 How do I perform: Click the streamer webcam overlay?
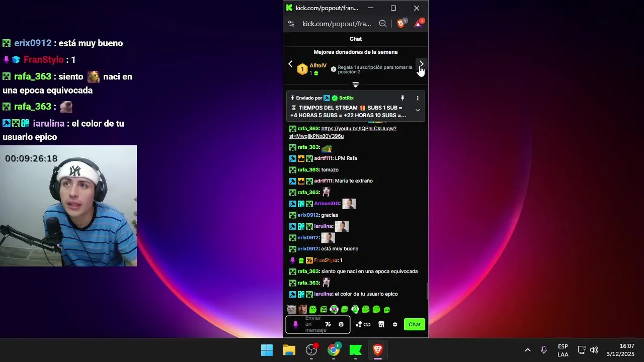coord(68,206)
